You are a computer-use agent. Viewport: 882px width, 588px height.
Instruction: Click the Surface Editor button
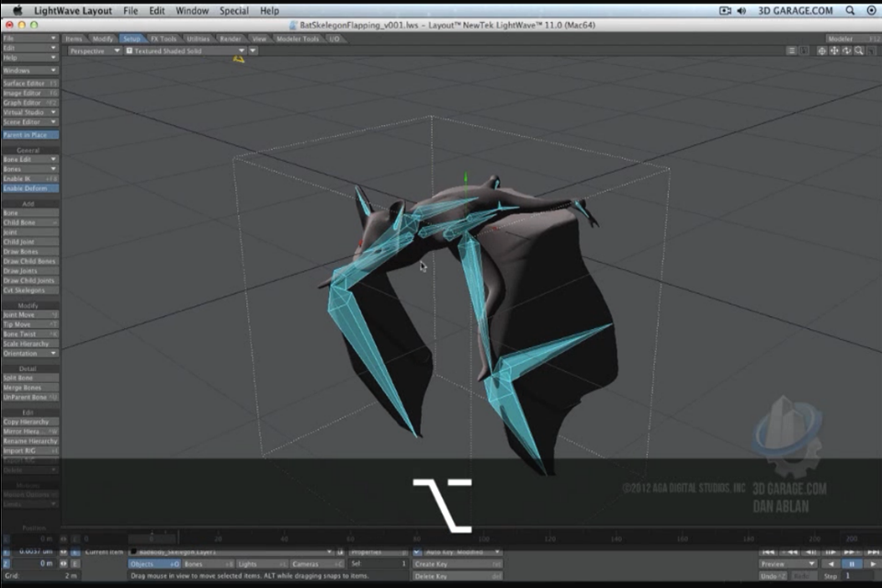tap(29, 84)
